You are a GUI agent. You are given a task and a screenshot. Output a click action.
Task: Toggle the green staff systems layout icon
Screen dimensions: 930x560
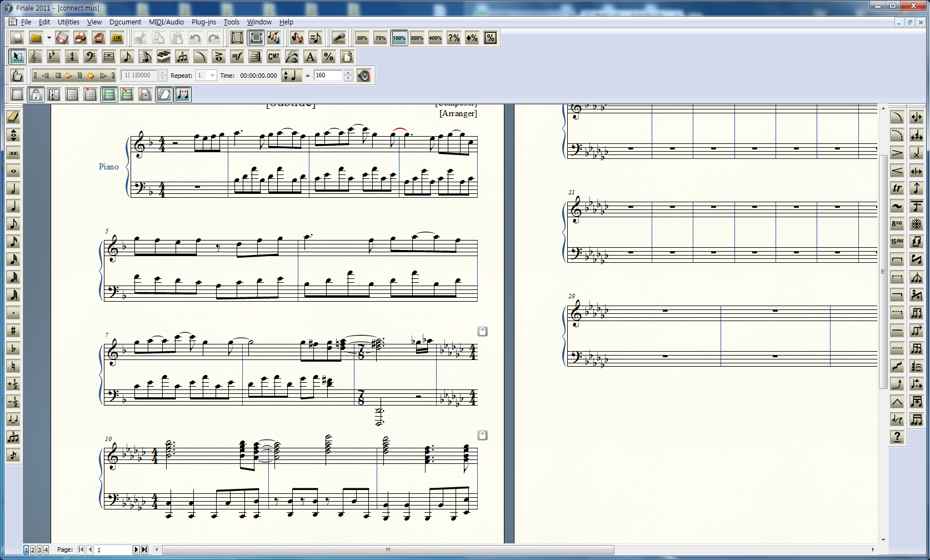point(109,94)
